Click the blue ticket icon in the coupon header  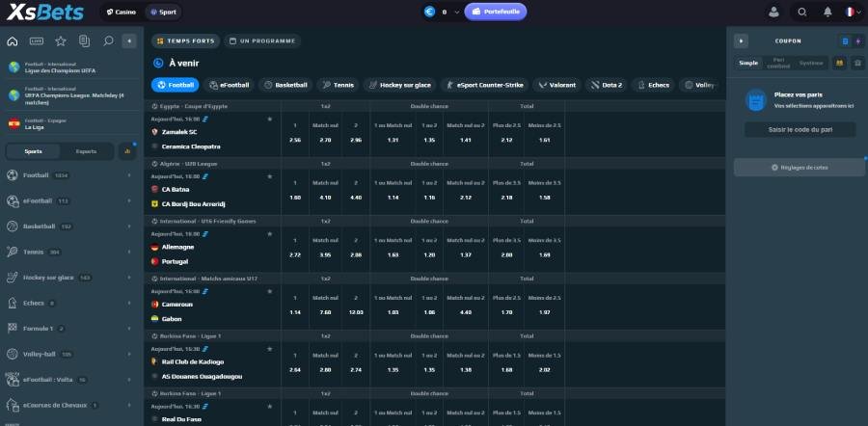(845, 41)
